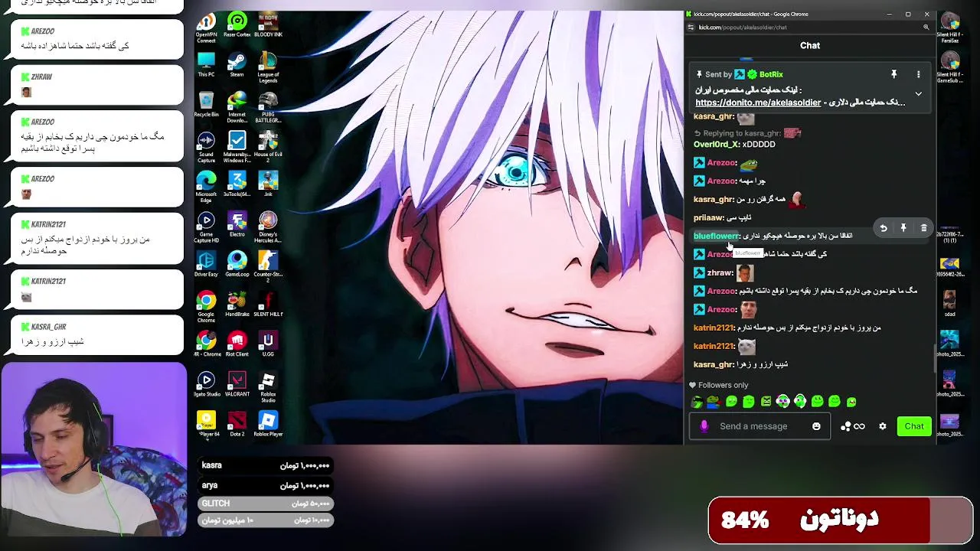Select the Counter-Strike 2 desktop icon
The height and width of the screenshot is (551, 980).
point(268,267)
